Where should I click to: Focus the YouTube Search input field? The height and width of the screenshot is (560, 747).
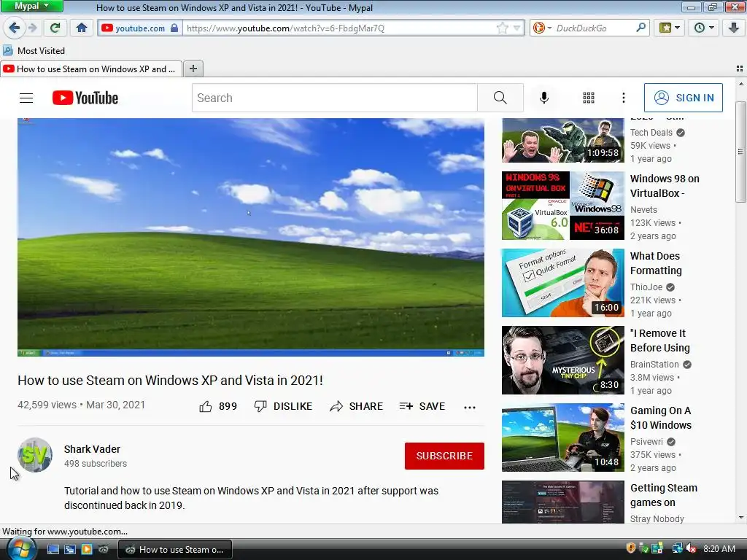click(334, 98)
